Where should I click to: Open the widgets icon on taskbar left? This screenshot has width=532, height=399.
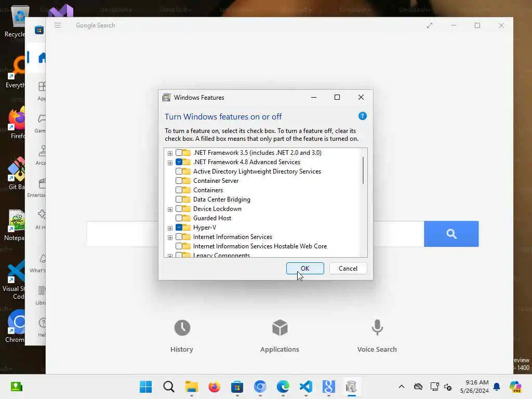point(16,387)
